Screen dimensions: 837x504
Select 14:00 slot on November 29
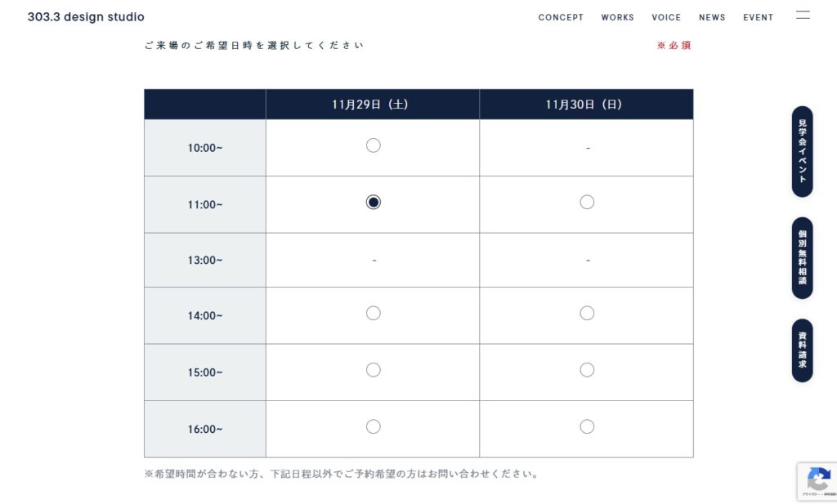[374, 313]
